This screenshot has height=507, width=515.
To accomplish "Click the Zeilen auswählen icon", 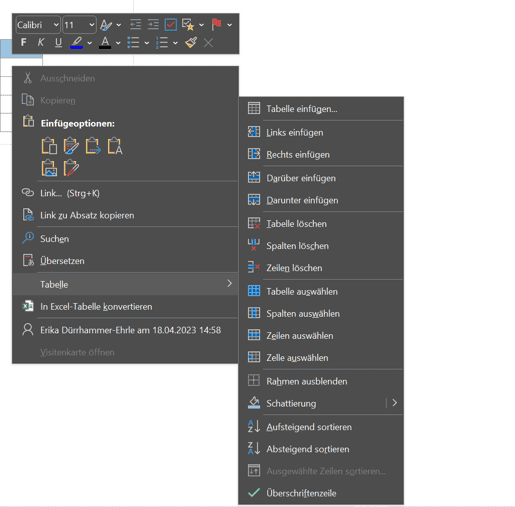I will tap(254, 335).
